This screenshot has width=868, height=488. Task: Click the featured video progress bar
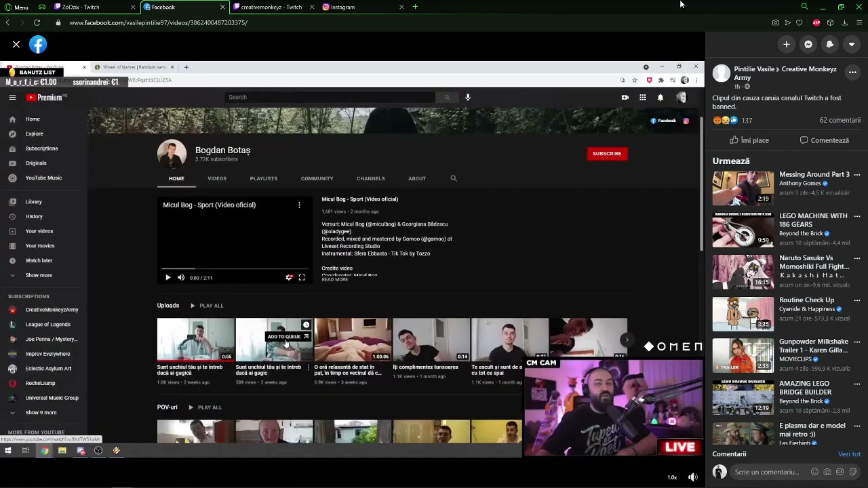(235, 269)
